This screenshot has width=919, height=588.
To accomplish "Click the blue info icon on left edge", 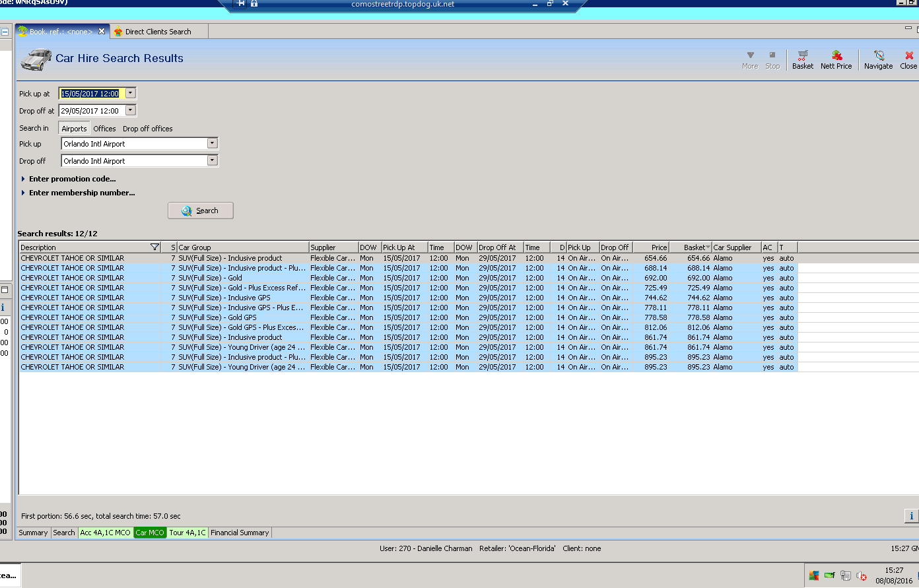I will [3, 308].
